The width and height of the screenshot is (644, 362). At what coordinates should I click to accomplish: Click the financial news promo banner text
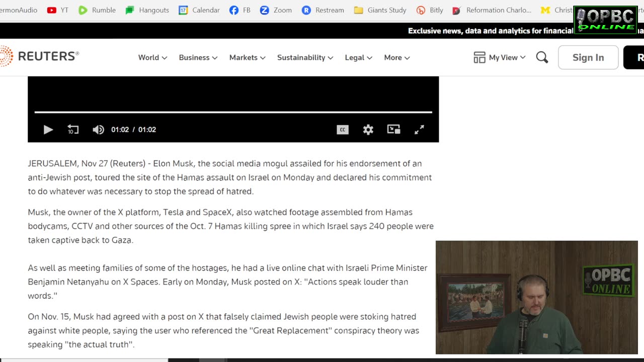coord(491,31)
